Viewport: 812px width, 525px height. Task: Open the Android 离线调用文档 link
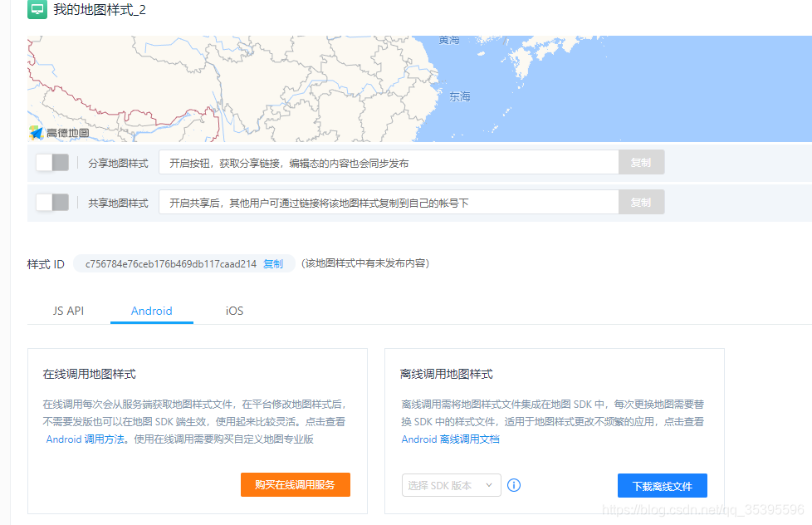451,439
